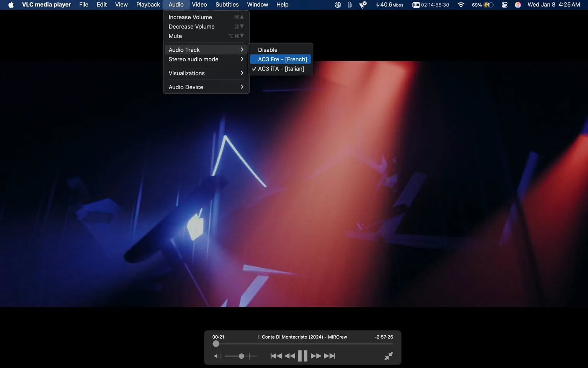Jump back to the previous item
The image size is (588, 368).
[276, 356]
